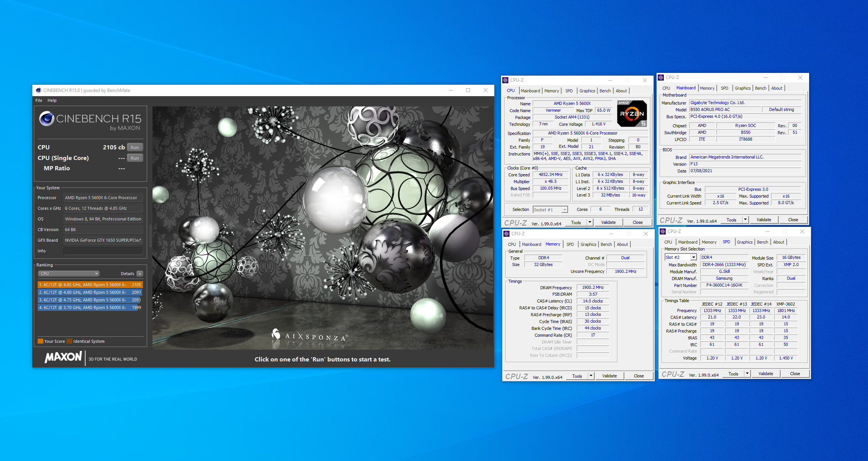Screen dimensions: 868x461
Task: Open SPD tab in Memory window
Action: click(570, 244)
